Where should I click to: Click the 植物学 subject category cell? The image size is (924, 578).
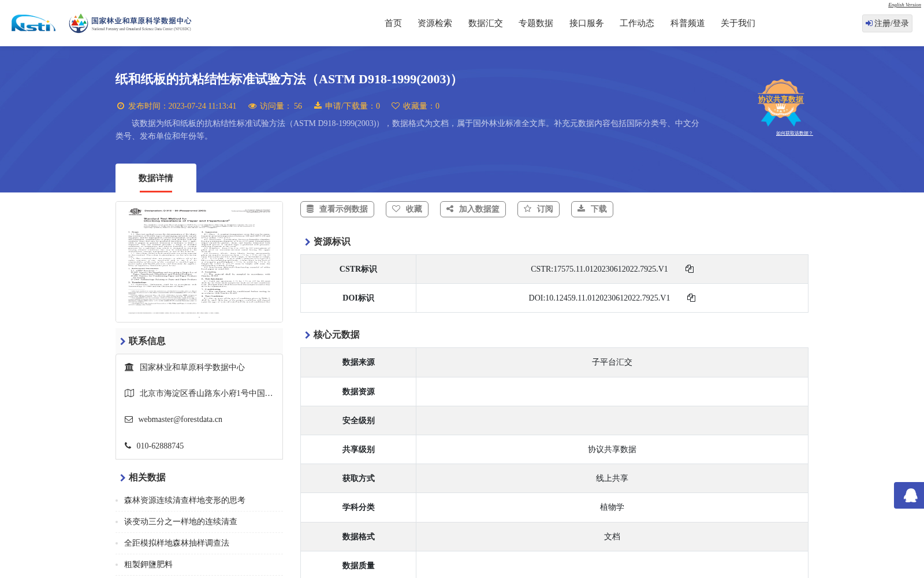coord(612,507)
